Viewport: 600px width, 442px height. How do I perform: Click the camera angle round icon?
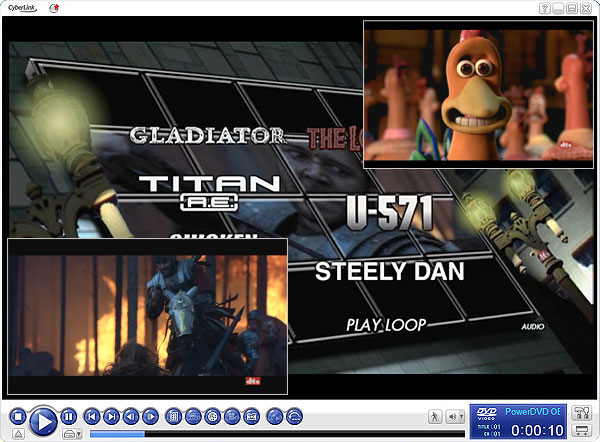[232, 416]
